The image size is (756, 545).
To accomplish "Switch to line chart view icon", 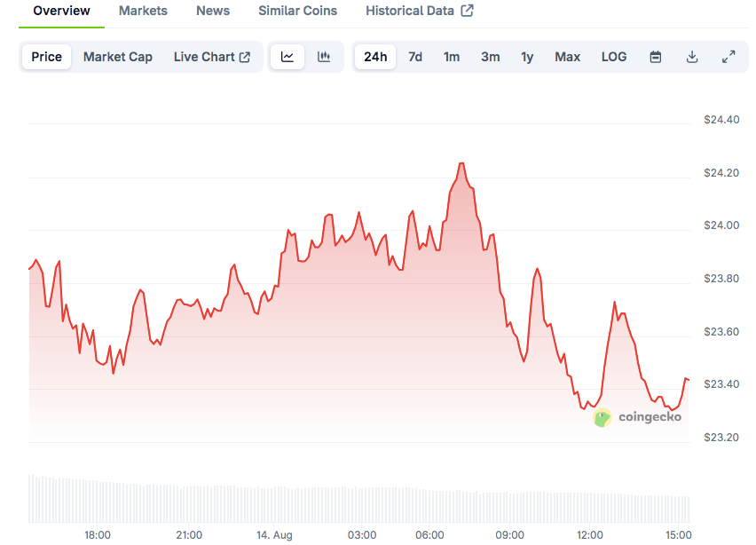I will (287, 57).
